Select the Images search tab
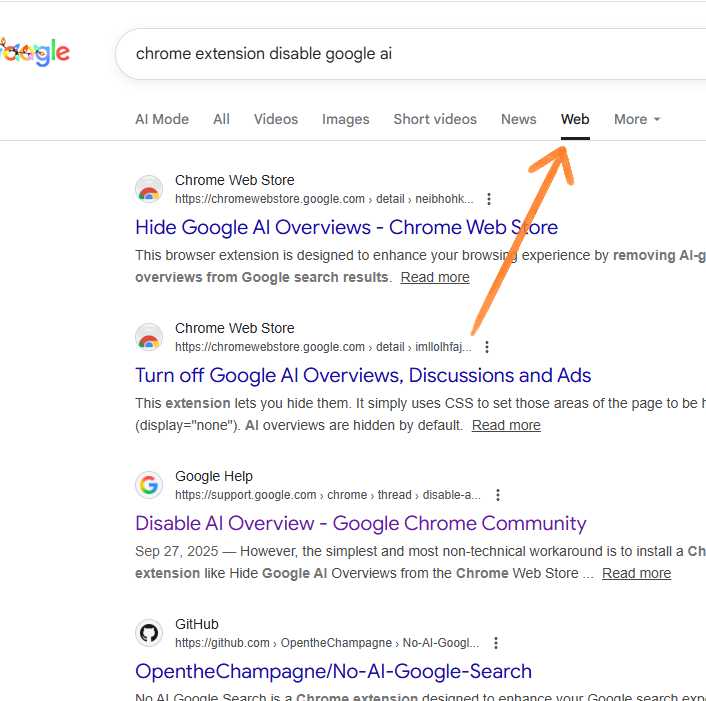Screen dimensions: 706x701 point(345,119)
